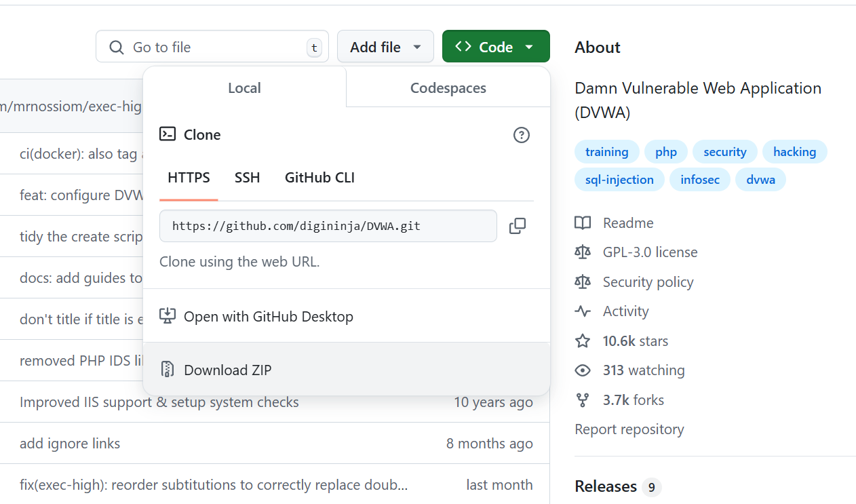Screen dimensions: 856x504
Task: Open the Activity link
Action: [x=625, y=311]
